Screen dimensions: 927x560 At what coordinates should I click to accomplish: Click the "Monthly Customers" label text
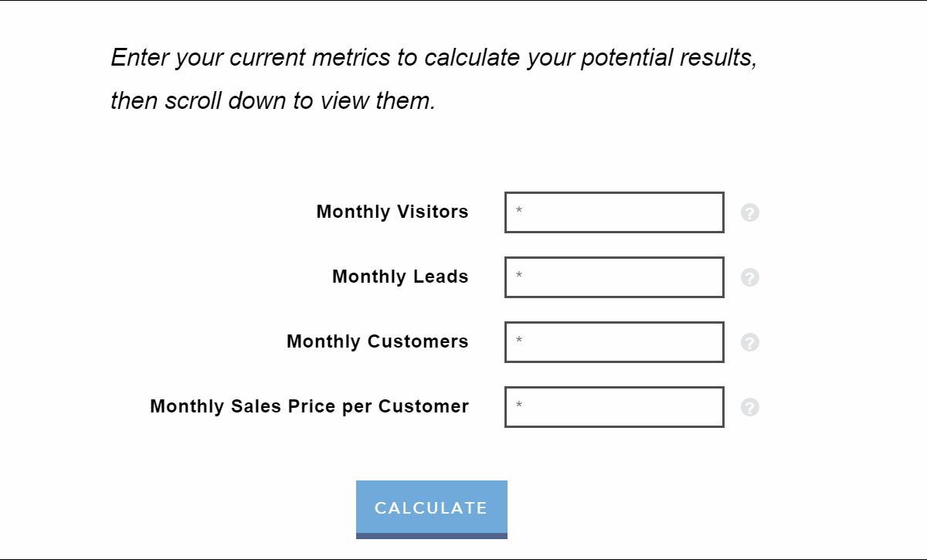378,341
